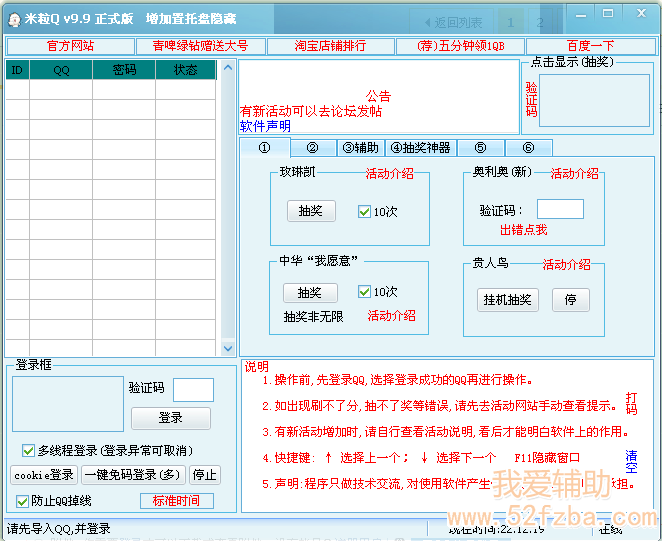Toggle the 10次 checkbox under 玫琳凯
The height and width of the screenshot is (541, 662).
point(365,211)
